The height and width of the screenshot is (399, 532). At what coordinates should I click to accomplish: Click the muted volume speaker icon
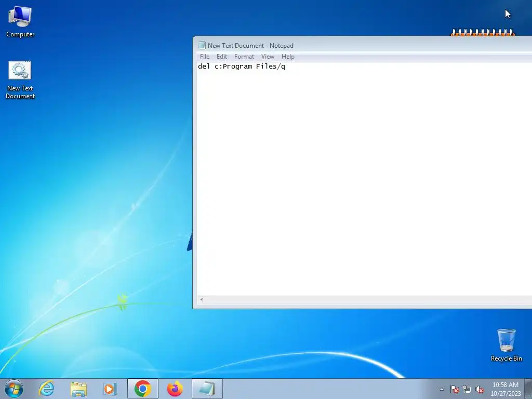click(x=480, y=389)
